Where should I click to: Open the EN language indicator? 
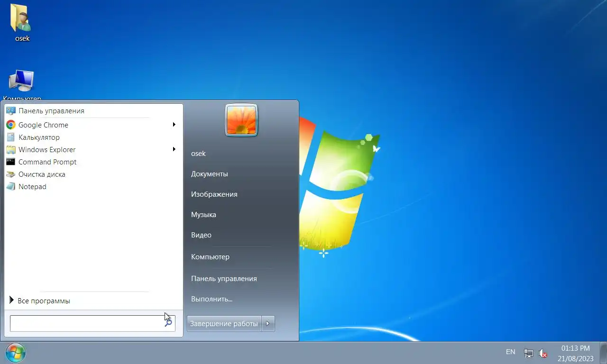[x=510, y=352]
